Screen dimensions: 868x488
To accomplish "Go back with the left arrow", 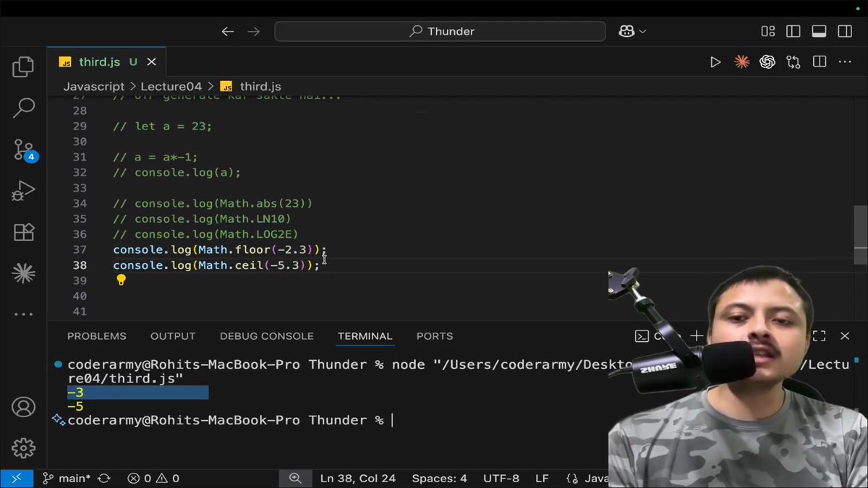I will pyautogui.click(x=227, y=31).
